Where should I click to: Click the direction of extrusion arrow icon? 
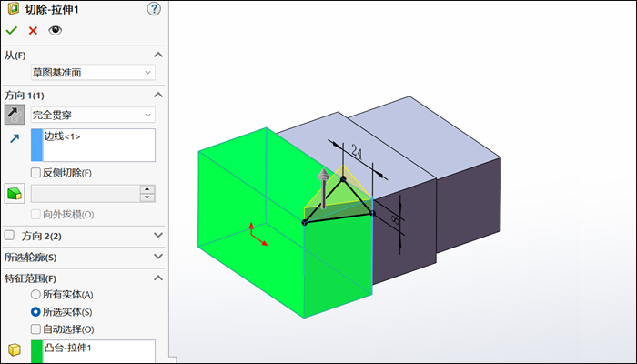pyautogui.click(x=15, y=139)
